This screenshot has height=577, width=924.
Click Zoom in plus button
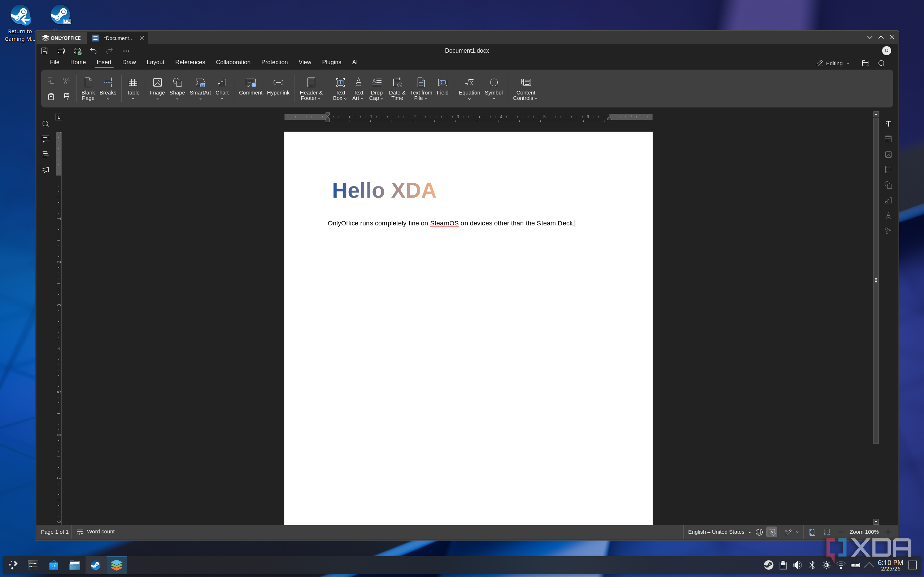888,532
